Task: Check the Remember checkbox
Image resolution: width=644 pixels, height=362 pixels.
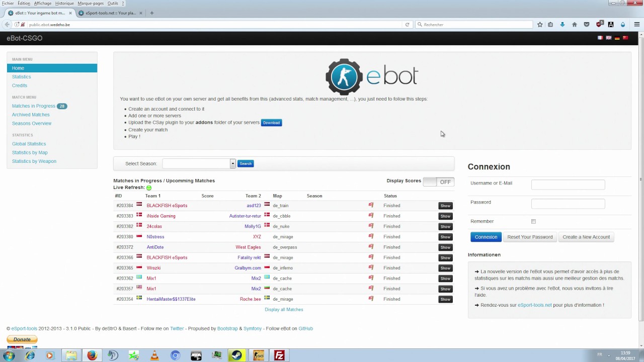Action: tap(533, 221)
